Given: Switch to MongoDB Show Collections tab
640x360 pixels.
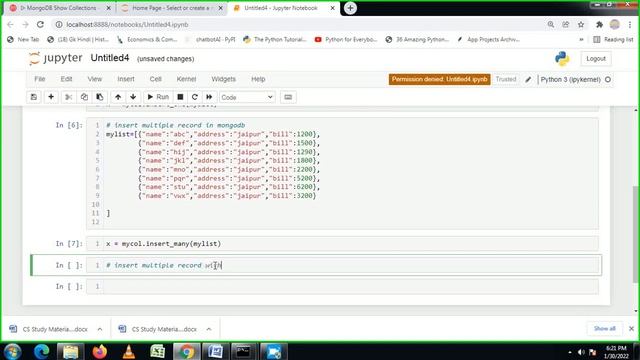Looking at the screenshot, I should click(60, 8).
